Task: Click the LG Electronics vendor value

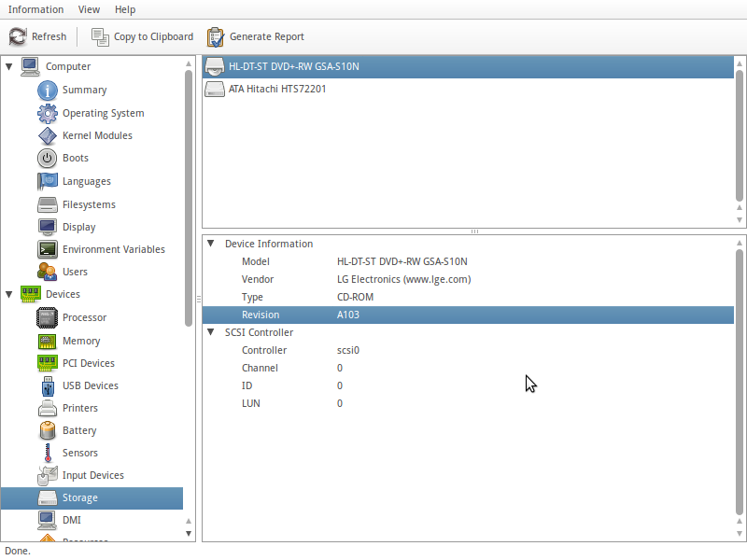Action: pyautogui.click(x=404, y=279)
